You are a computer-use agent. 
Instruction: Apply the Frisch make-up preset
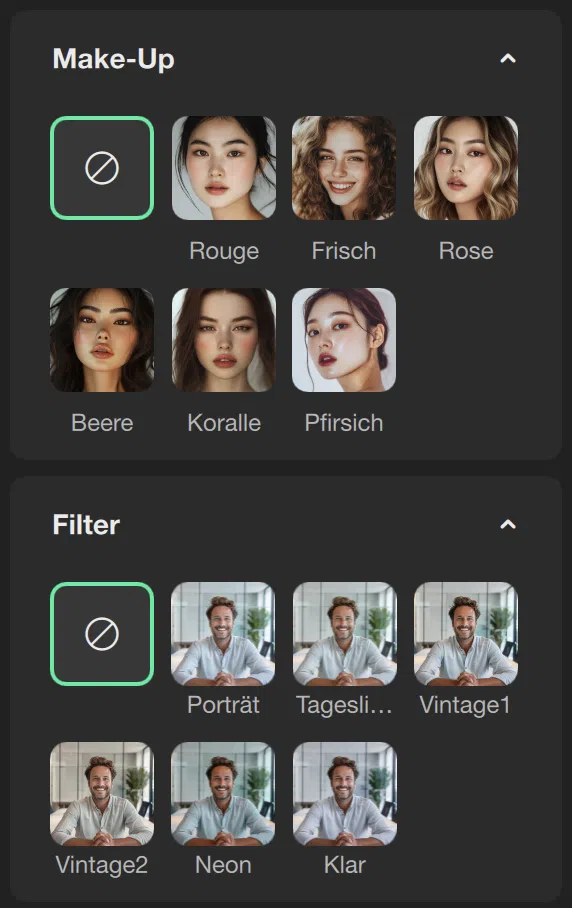344,168
